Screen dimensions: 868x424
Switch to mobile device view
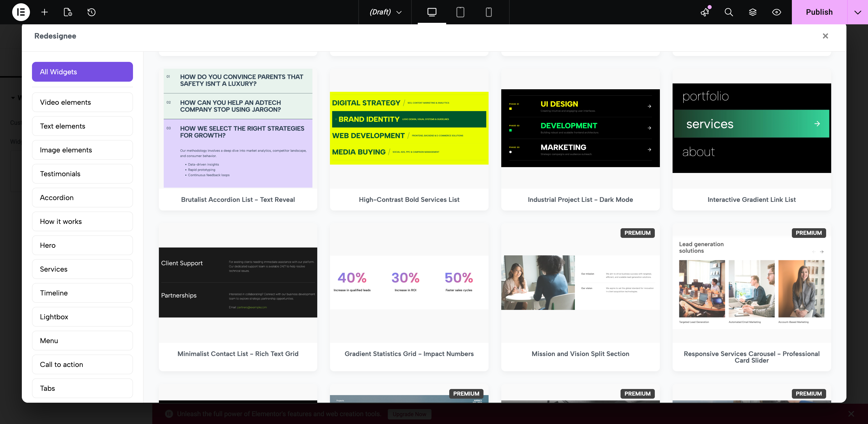click(x=489, y=12)
